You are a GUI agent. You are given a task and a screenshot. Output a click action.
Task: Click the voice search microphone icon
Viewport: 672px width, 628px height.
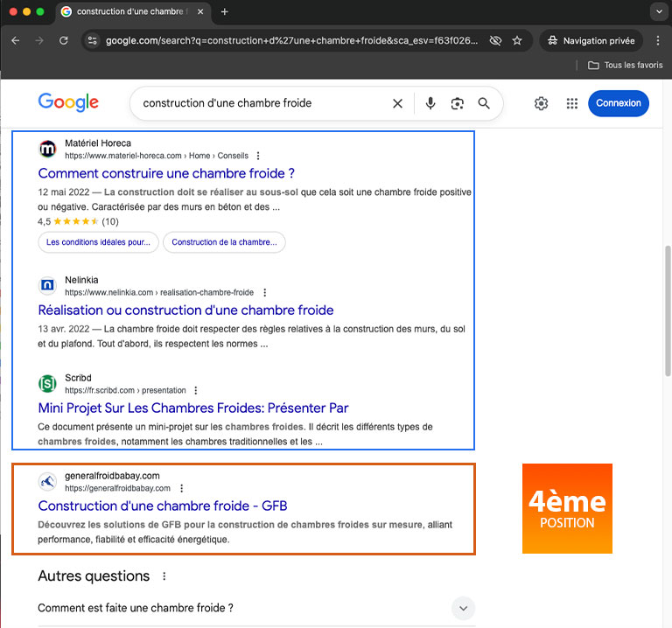tap(430, 103)
